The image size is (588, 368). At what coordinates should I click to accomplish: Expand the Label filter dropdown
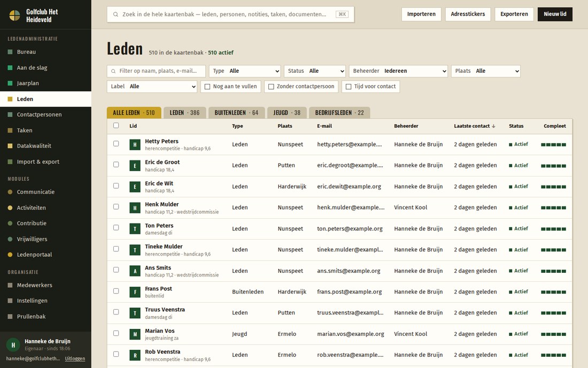[x=152, y=87]
